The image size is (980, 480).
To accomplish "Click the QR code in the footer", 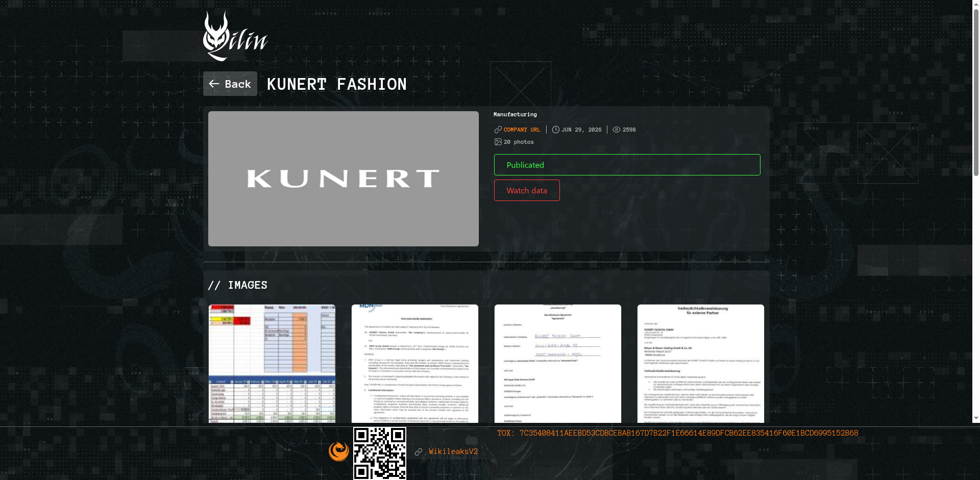I will (380, 453).
